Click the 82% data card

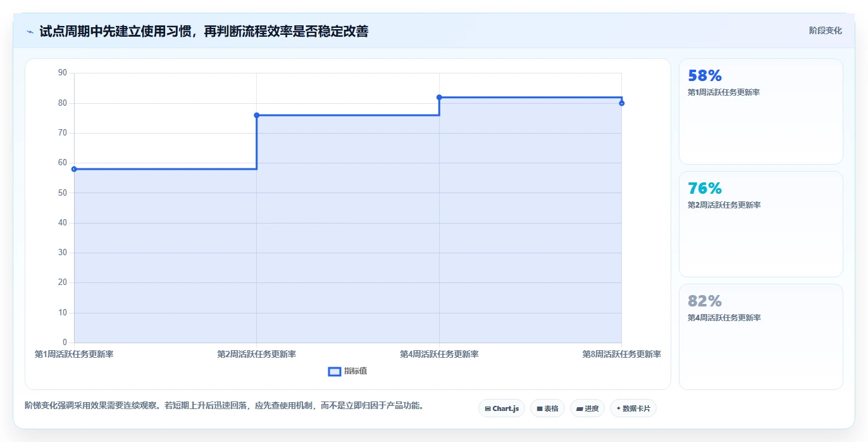coord(760,337)
